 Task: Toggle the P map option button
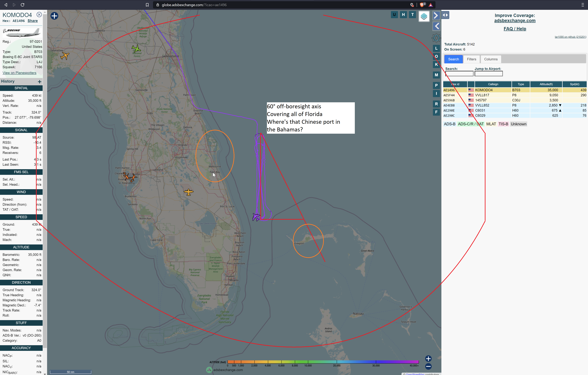coord(436,85)
